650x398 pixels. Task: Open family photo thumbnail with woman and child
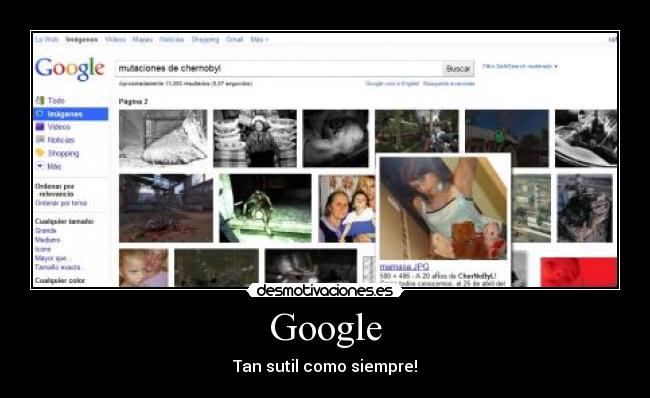click(347, 208)
